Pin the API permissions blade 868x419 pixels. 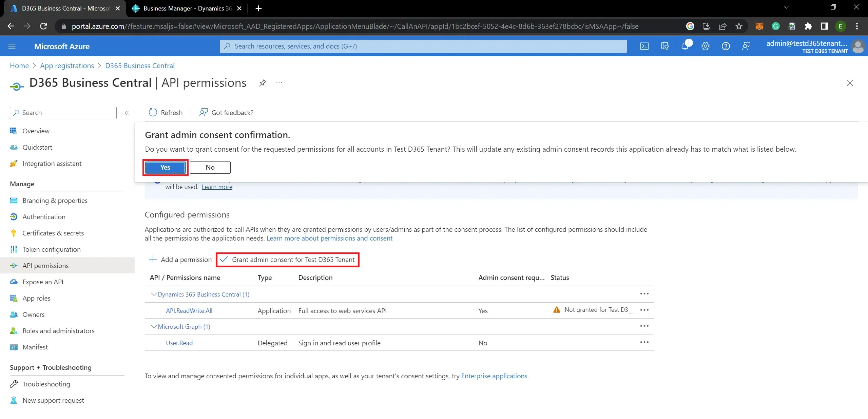click(263, 83)
